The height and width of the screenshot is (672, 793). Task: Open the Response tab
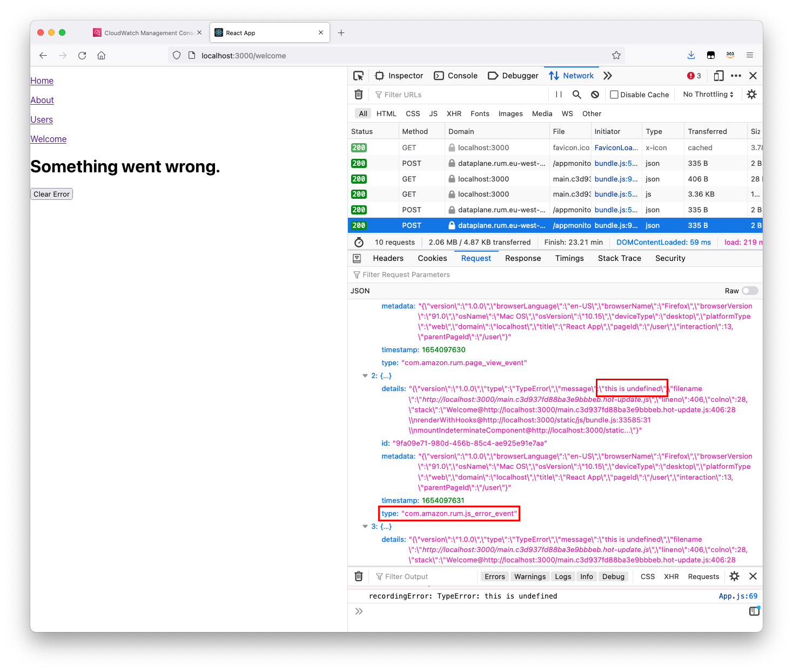(522, 258)
